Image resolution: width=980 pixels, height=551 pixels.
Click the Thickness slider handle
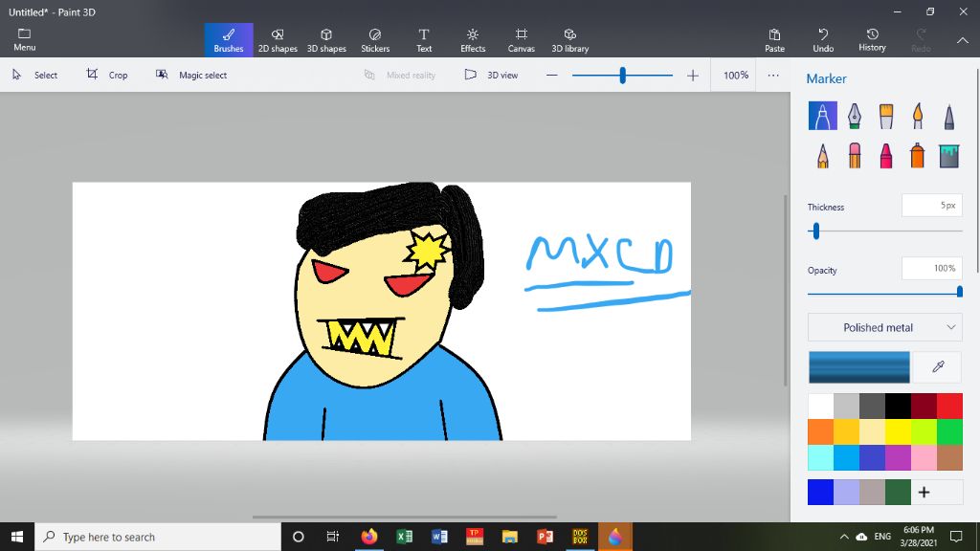click(815, 231)
